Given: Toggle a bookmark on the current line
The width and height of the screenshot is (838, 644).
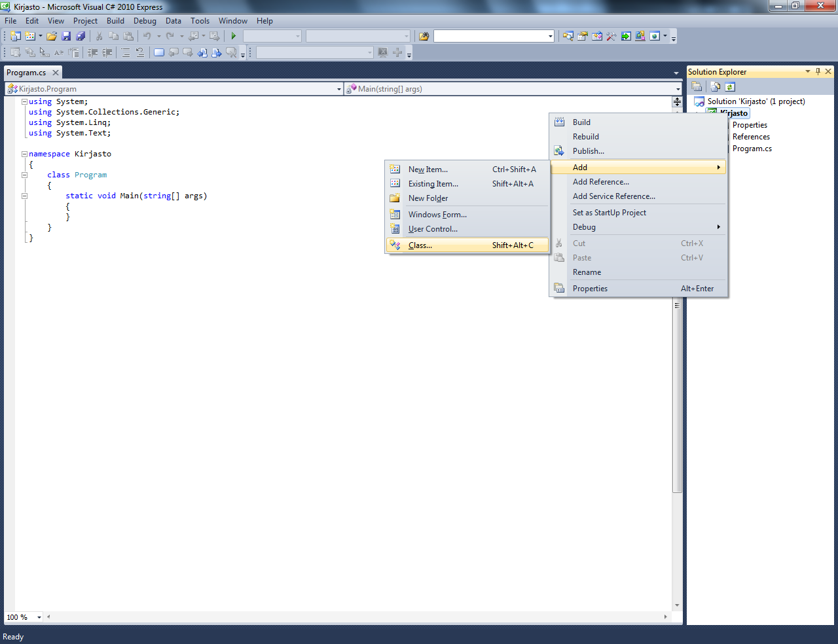Looking at the screenshot, I should coord(159,52).
